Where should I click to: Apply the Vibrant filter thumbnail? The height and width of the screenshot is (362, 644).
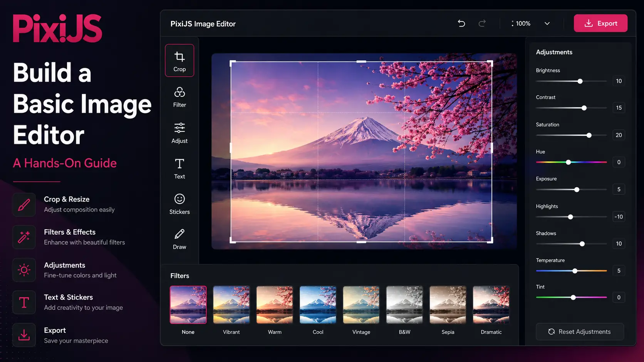click(231, 305)
